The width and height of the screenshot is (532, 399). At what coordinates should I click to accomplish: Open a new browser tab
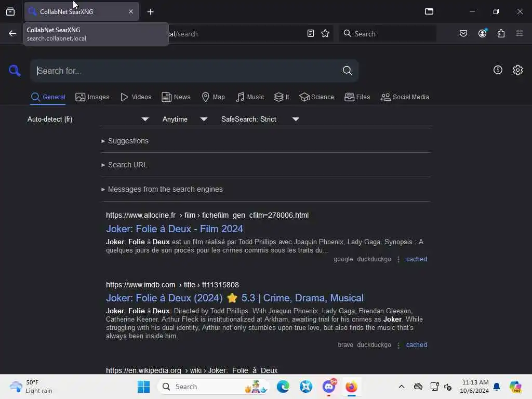[x=150, y=12]
